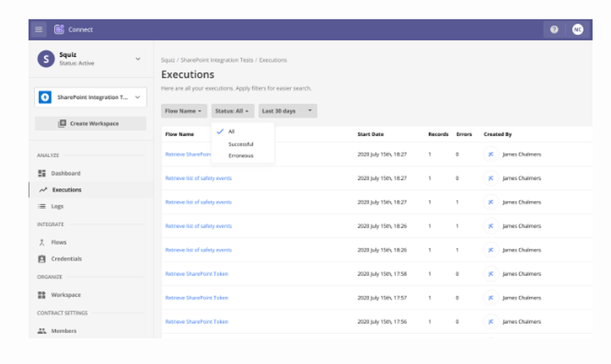Click the Connect logo icon
Screen dimensions: 611x364
[59, 29]
